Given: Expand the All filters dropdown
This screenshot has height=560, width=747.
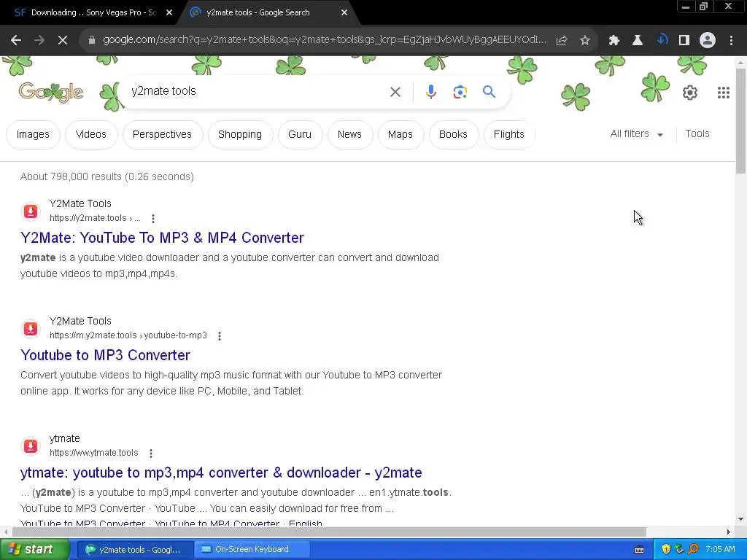Looking at the screenshot, I should [x=636, y=134].
